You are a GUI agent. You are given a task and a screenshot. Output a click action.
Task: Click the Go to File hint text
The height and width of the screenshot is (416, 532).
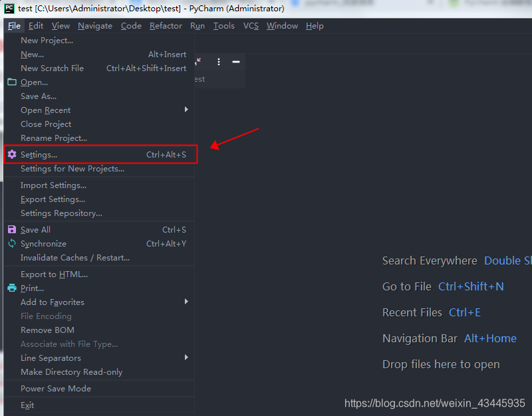pyautogui.click(x=407, y=286)
